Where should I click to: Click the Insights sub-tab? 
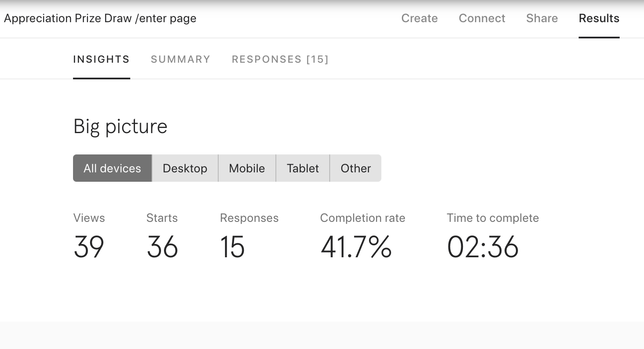(101, 59)
